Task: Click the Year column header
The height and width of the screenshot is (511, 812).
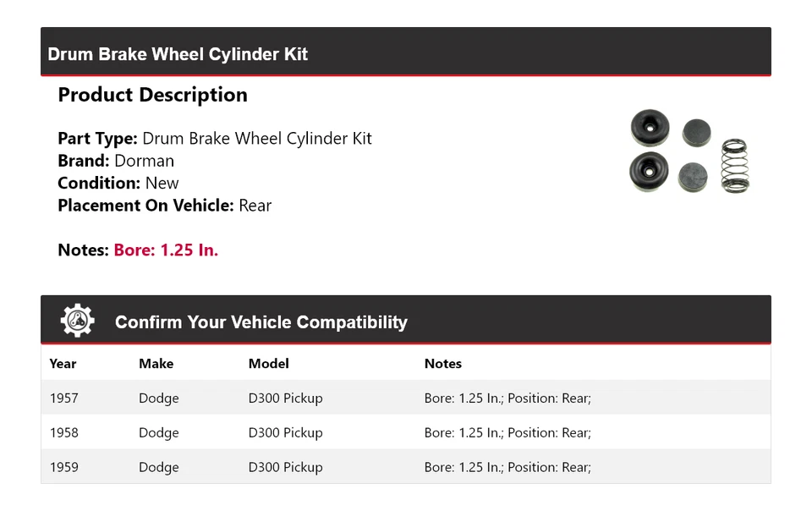Action: point(63,364)
